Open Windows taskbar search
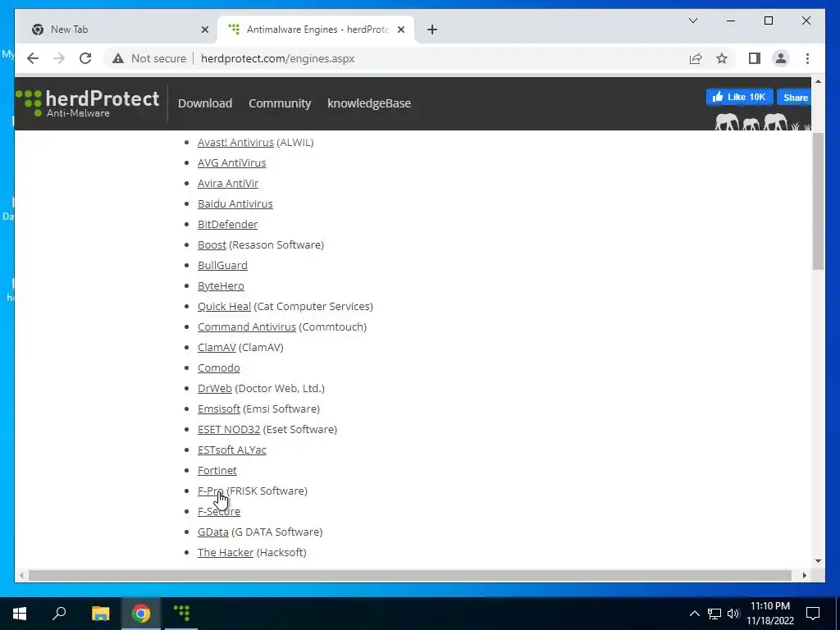Viewport: 840px width, 630px height. click(x=59, y=614)
